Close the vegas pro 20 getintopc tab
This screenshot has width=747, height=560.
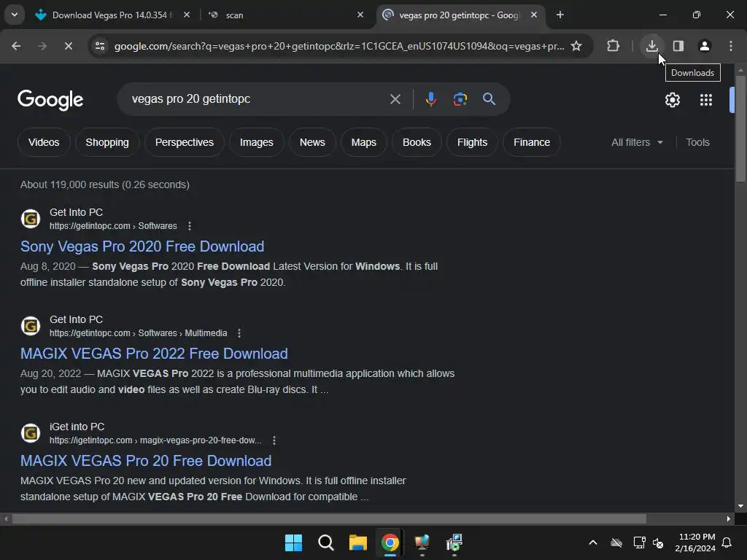click(534, 15)
